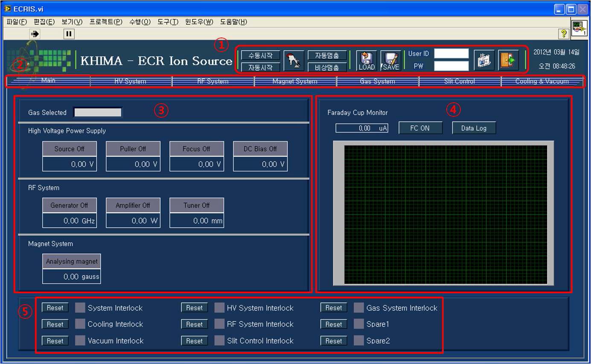Screen dimensions: 591x364
Task: Switch to the Gas System tab
Action: pyautogui.click(x=377, y=81)
